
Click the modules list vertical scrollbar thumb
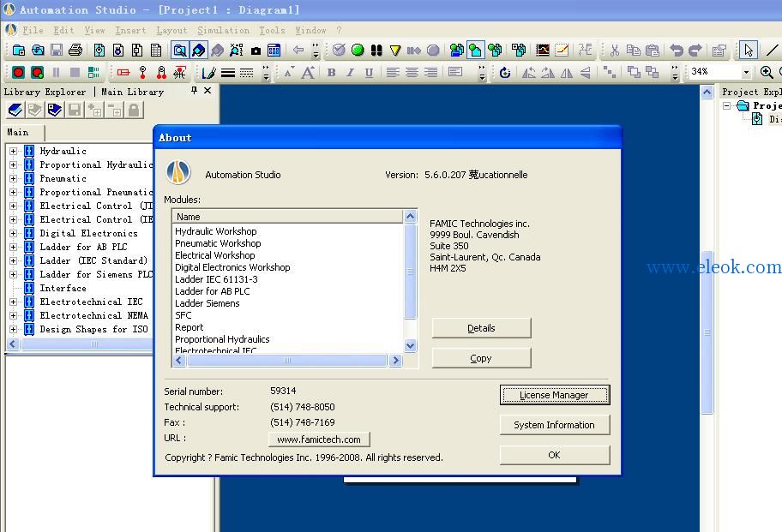[410, 271]
